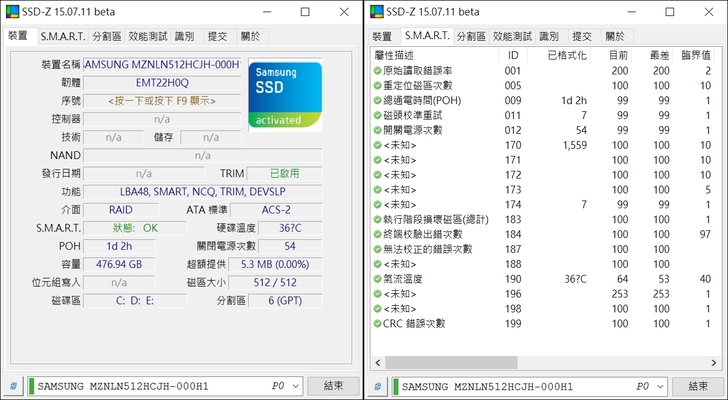The image size is (728, 400).
Task: Sort by the 目前 column header
Action: [611, 56]
